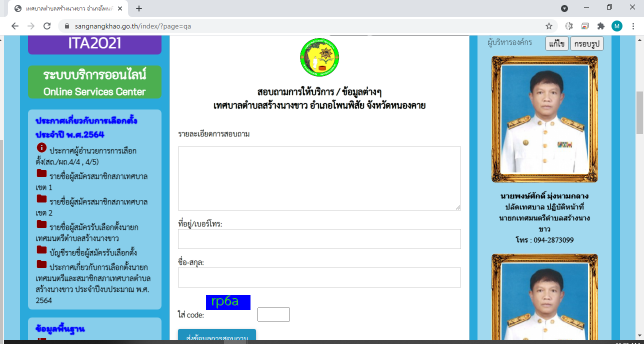Click the browser address bar URL

(132, 26)
